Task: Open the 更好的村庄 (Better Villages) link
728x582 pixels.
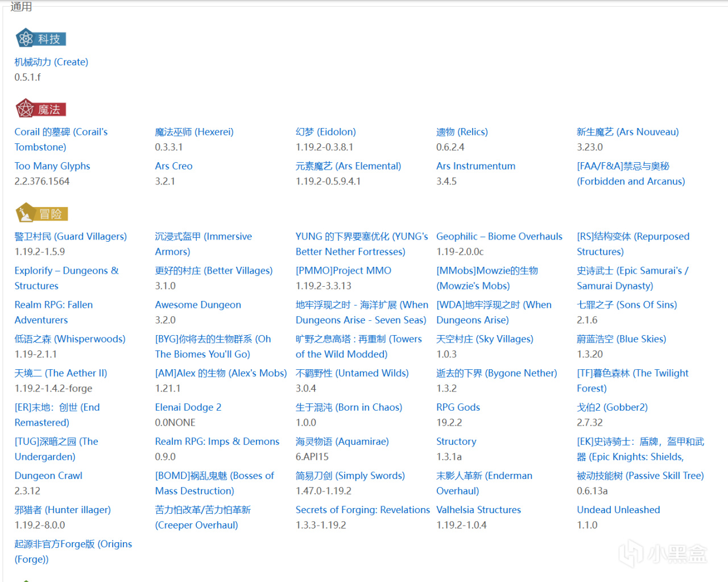Action: [x=214, y=271]
